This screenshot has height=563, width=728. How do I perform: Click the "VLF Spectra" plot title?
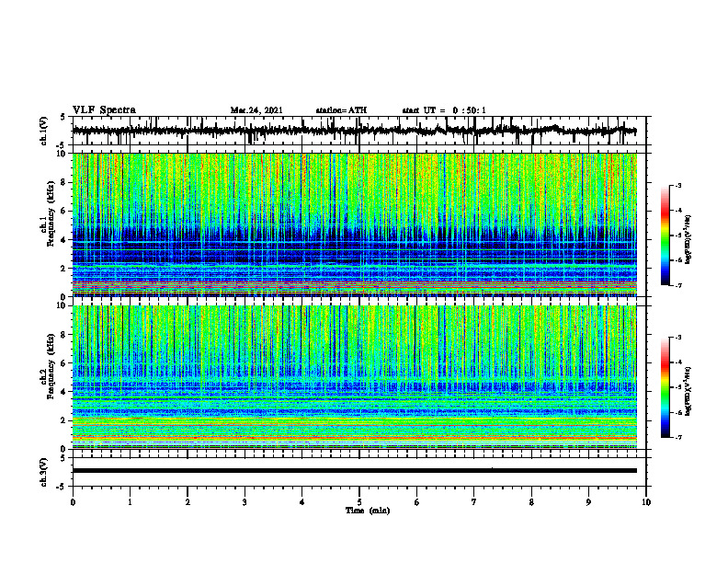pyautogui.click(x=104, y=110)
